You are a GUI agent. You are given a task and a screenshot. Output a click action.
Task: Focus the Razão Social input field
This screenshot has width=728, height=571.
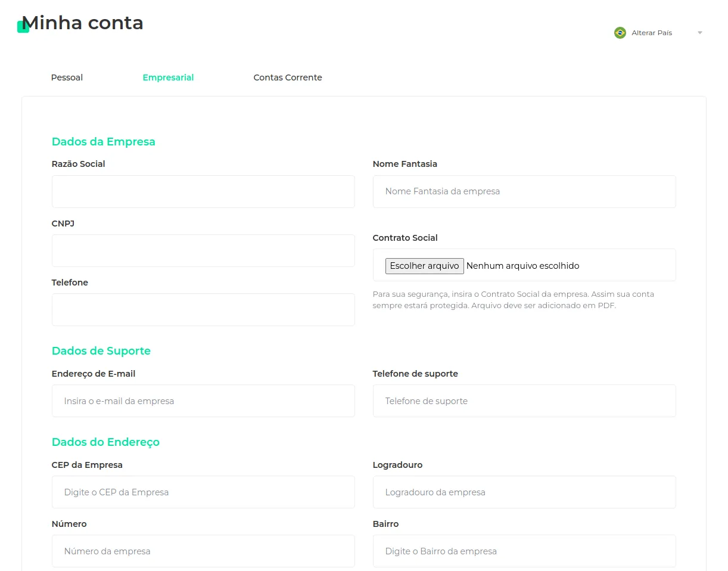[203, 191]
